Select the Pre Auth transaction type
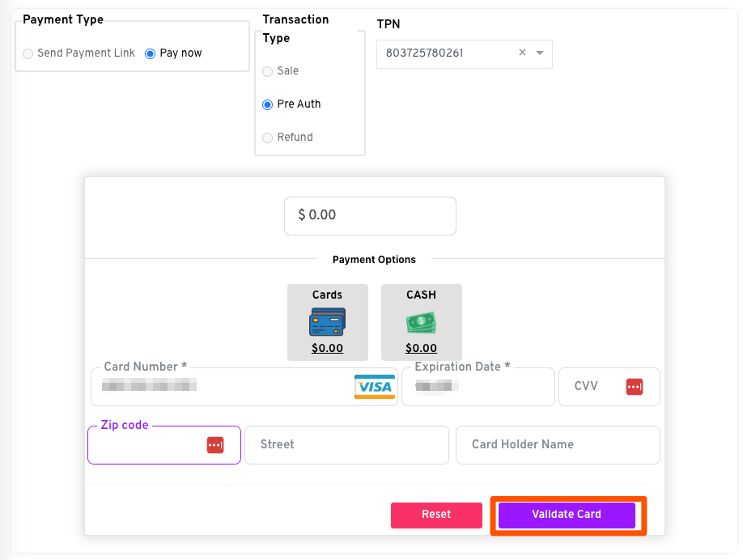 (268, 104)
